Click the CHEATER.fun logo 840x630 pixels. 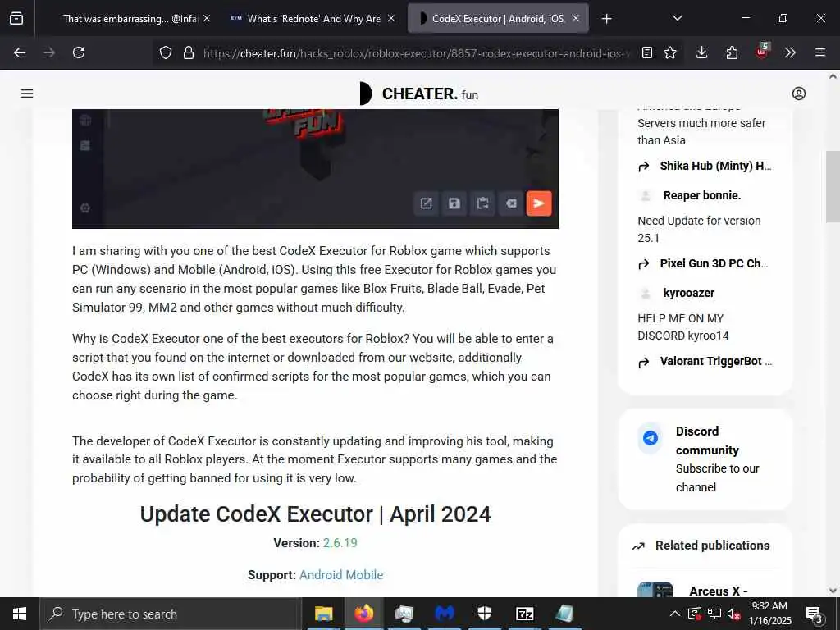(x=419, y=94)
